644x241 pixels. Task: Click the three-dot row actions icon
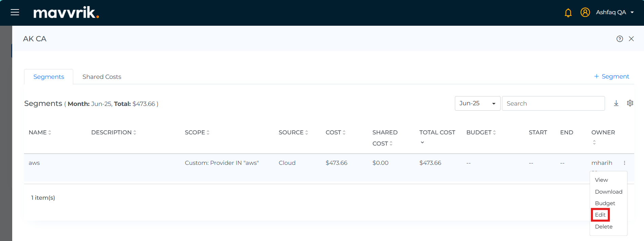coord(624,163)
